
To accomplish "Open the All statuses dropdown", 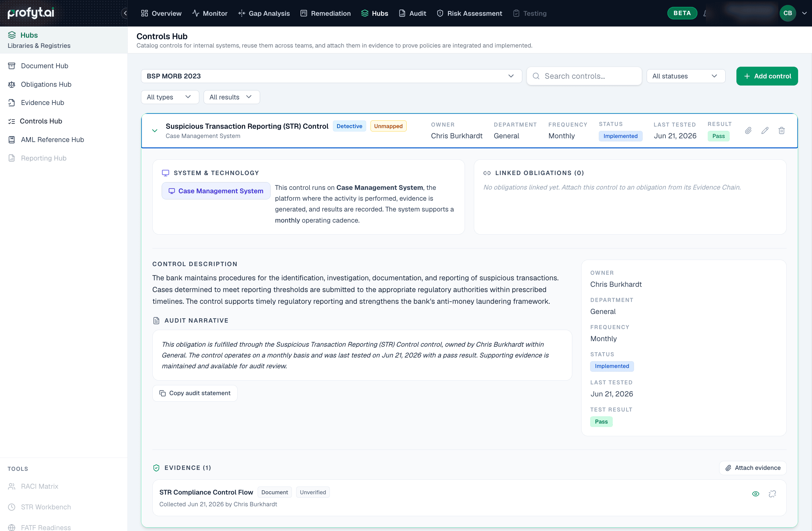I will (686, 76).
